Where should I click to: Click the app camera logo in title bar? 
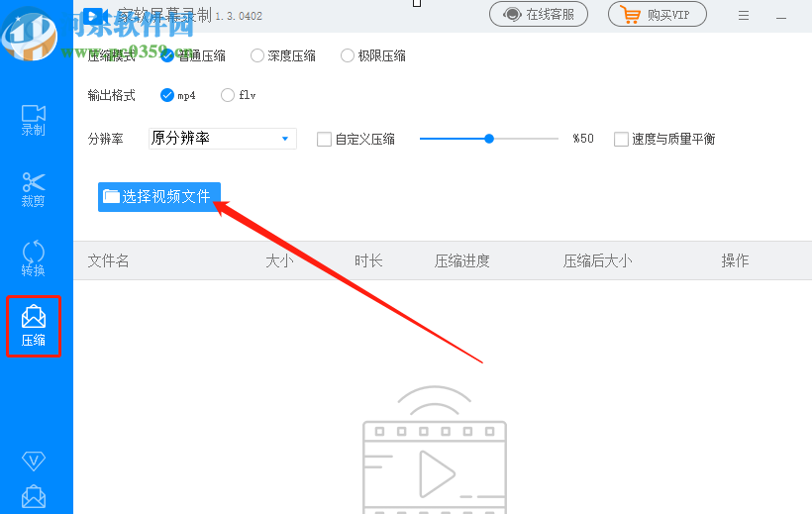pyautogui.click(x=96, y=17)
